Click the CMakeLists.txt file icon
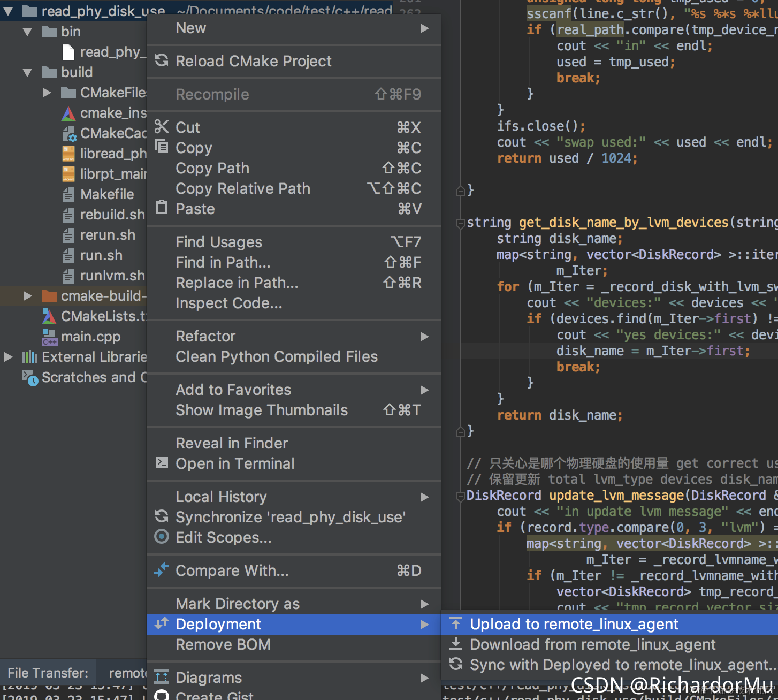 coord(49,316)
